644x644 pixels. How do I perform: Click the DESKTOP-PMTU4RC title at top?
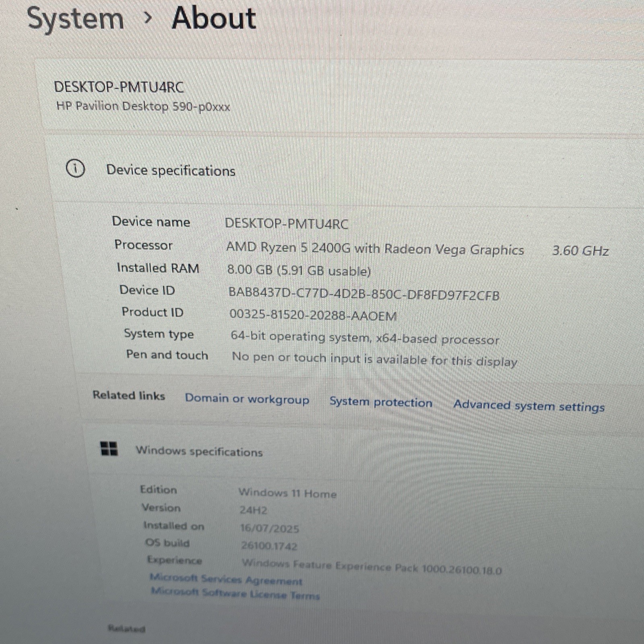point(119,87)
